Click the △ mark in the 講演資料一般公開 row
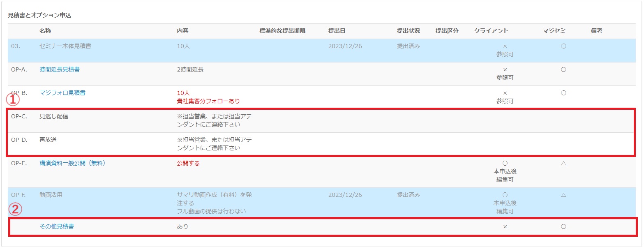This screenshot has height=247, width=644. point(563,163)
